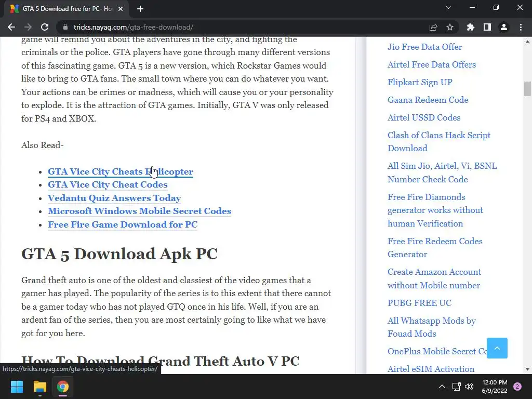Share this page icon in address bar

click(433, 27)
